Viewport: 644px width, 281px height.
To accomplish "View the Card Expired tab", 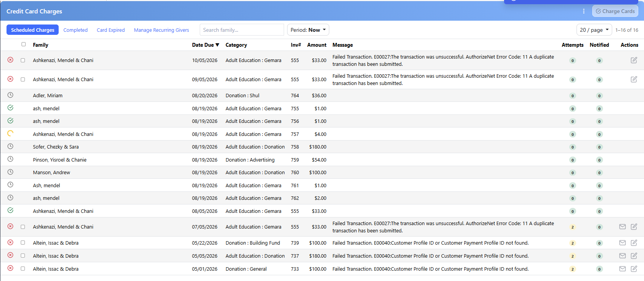I will pyautogui.click(x=111, y=30).
